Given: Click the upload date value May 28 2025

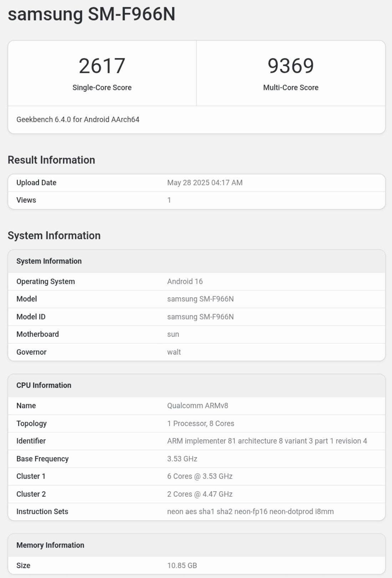Looking at the screenshot, I should click(x=205, y=183).
